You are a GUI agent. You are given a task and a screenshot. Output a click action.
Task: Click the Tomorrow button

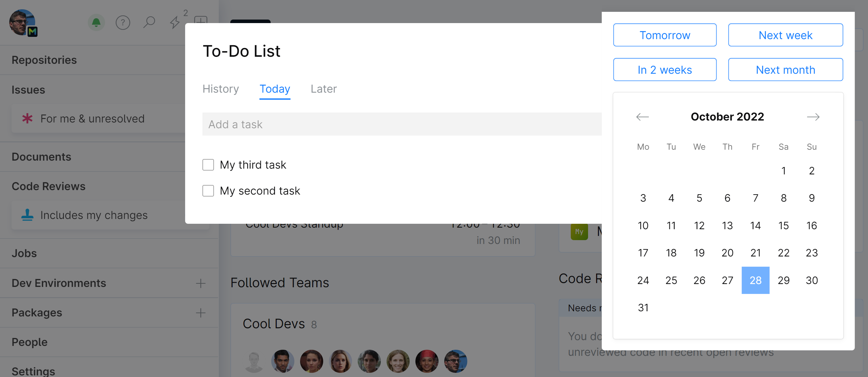tap(665, 35)
